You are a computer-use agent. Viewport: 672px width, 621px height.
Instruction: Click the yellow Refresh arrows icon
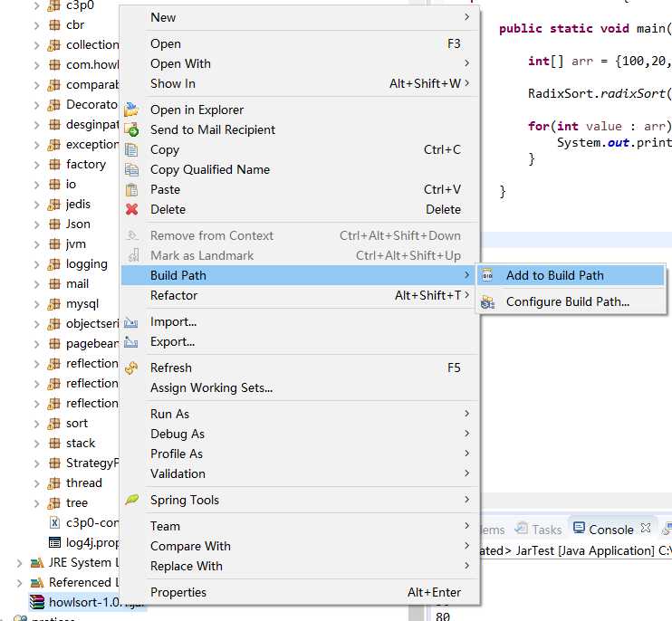pos(132,368)
